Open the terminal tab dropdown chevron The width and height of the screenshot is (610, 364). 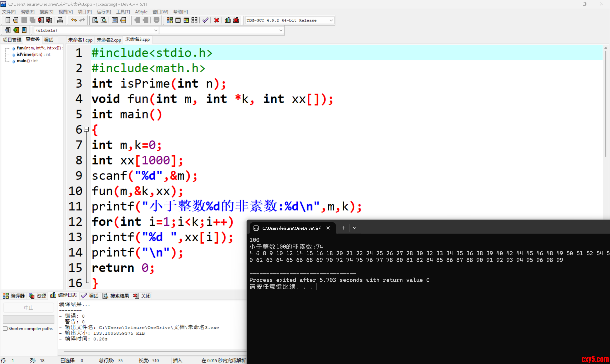pyautogui.click(x=355, y=228)
